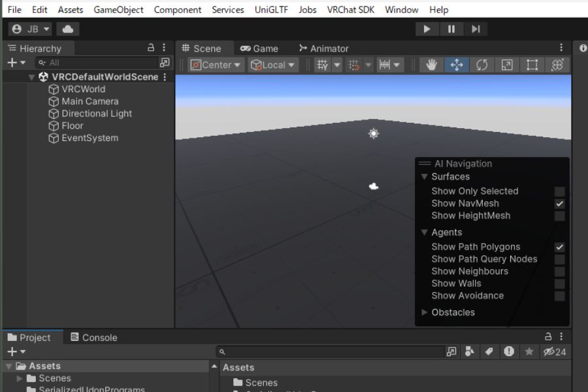Screen dimensions: 588x392
Task: Select Floor object in Hierarchy
Action: click(73, 125)
